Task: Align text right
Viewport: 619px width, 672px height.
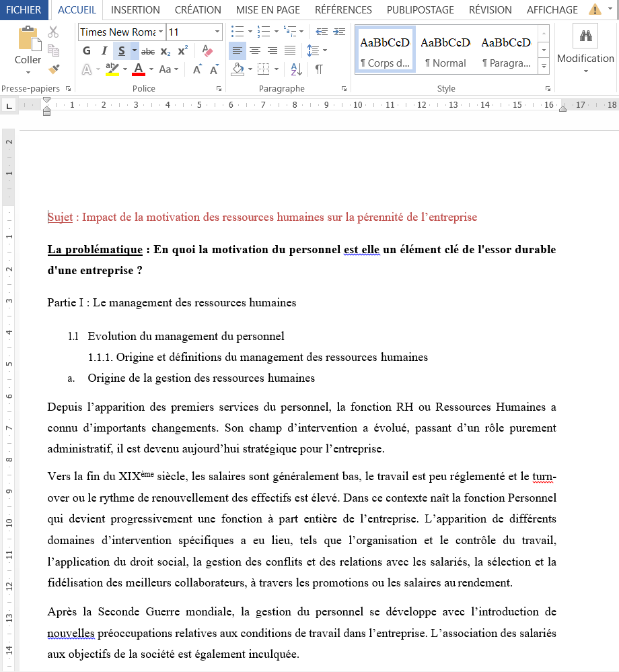Action: tap(272, 51)
